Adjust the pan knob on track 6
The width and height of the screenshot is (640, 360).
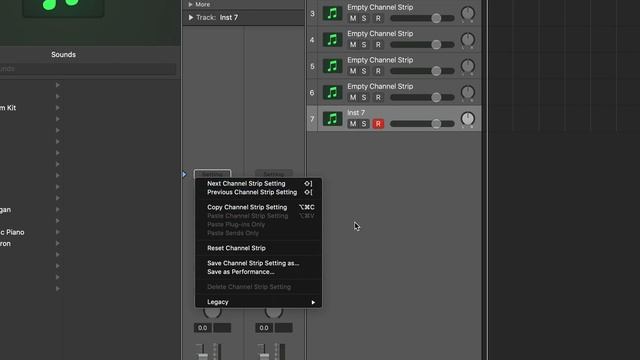click(x=467, y=92)
